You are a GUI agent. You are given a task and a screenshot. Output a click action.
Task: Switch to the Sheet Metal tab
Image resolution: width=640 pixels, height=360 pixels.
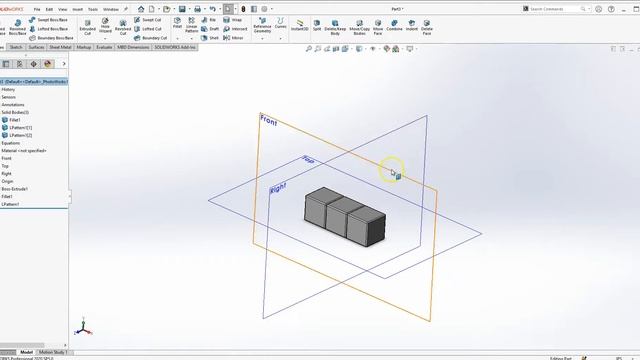(60, 47)
